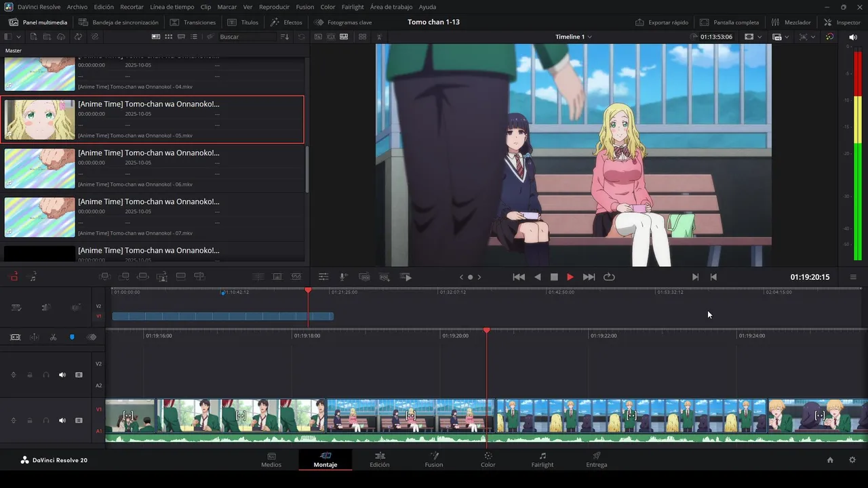Screen dimensions: 868x488
Task: Select the Tomo-chan 05.mkv clip thumbnail
Action: pyautogui.click(x=40, y=119)
